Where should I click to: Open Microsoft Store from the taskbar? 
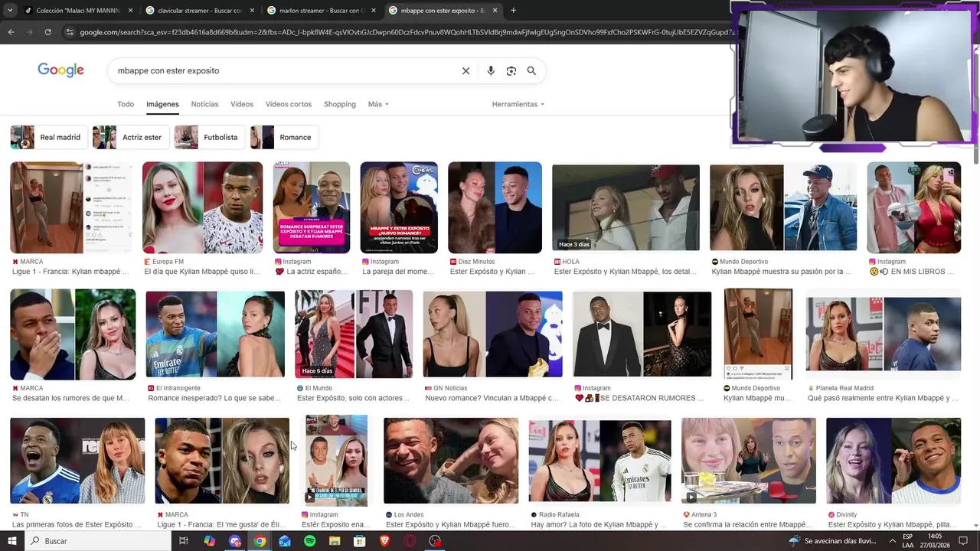[360, 541]
